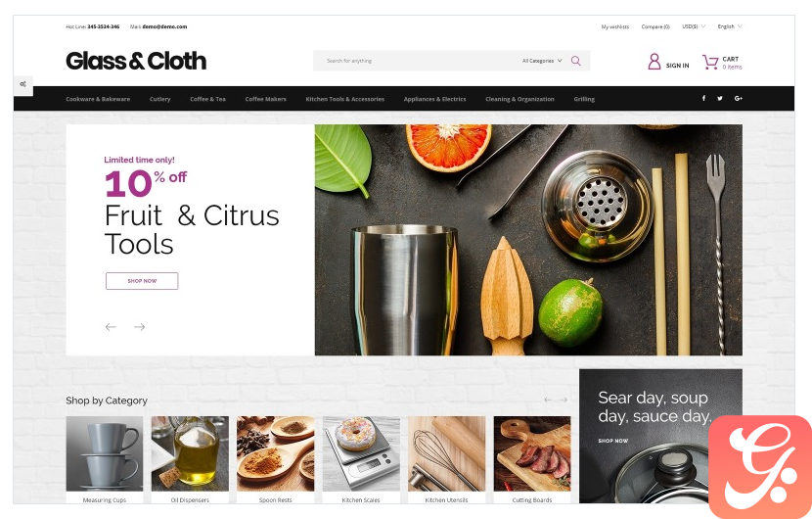The width and height of the screenshot is (812, 519).
Task: Click the Shop Now banner button
Action: (x=142, y=281)
